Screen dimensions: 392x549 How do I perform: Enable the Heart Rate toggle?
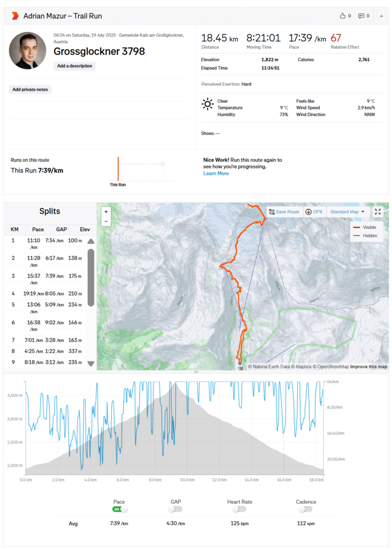(239, 509)
